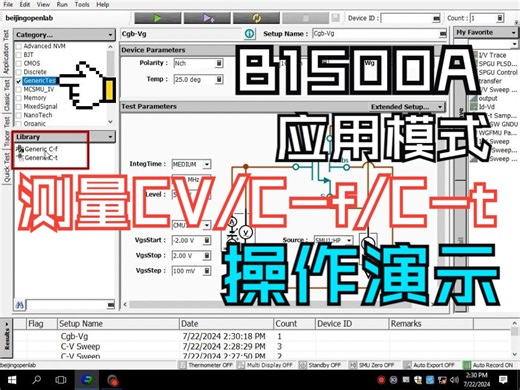The width and height of the screenshot is (520, 390).
Task: Check the CMOS category checkbox
Action: [19, 63]
